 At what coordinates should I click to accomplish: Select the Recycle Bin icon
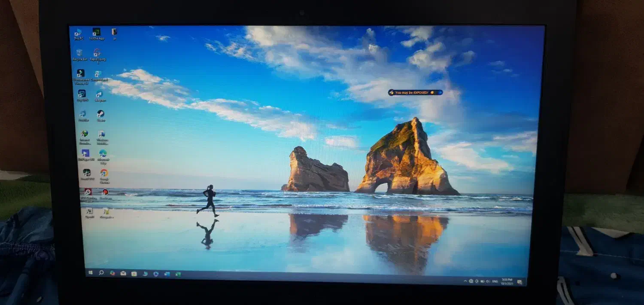point(79,55)
